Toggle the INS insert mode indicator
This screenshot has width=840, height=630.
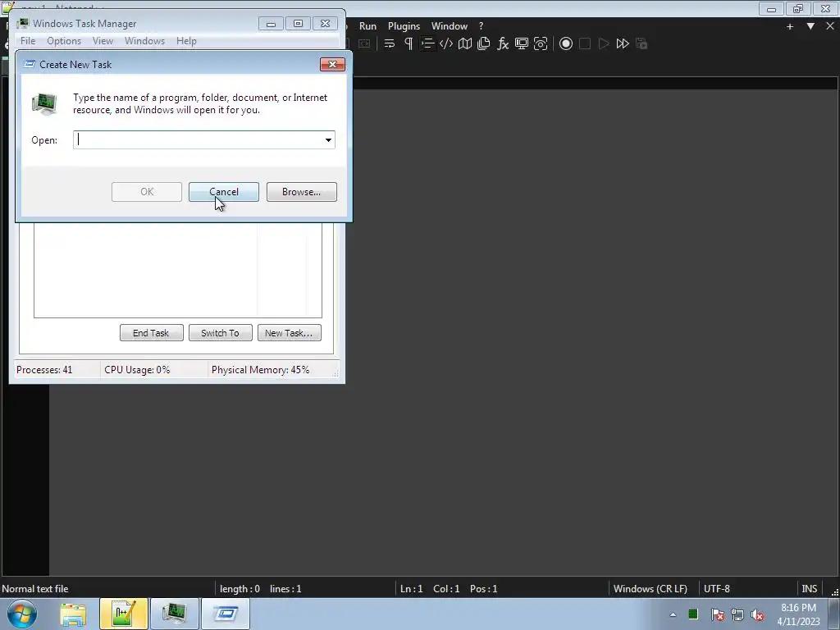(810, 589)
